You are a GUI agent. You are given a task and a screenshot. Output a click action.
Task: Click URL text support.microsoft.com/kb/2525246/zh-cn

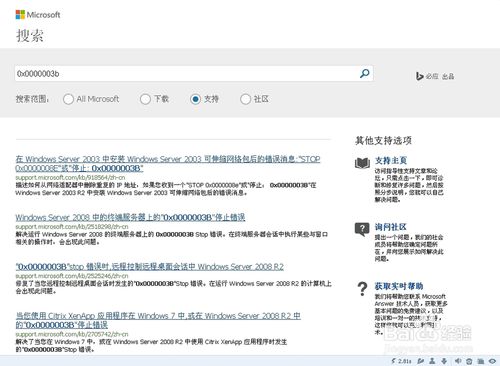72,276
